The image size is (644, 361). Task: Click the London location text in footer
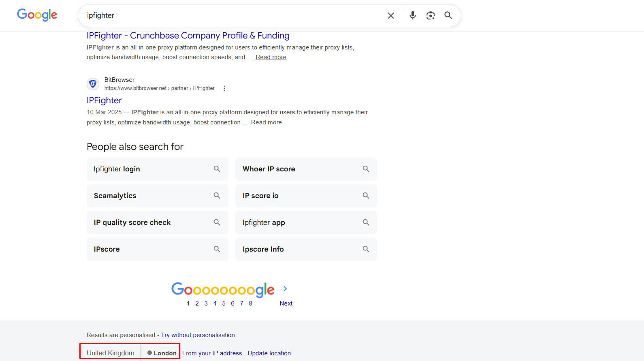coord(165,353)
